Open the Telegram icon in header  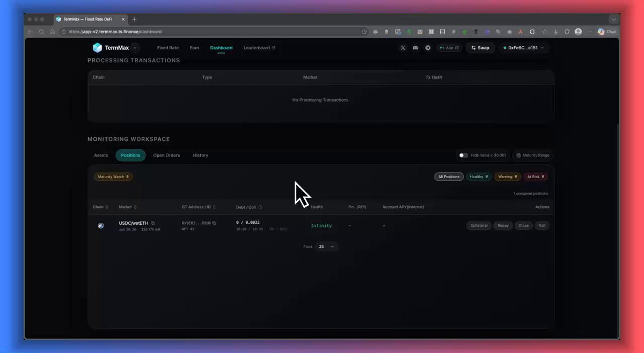point(428,48)
